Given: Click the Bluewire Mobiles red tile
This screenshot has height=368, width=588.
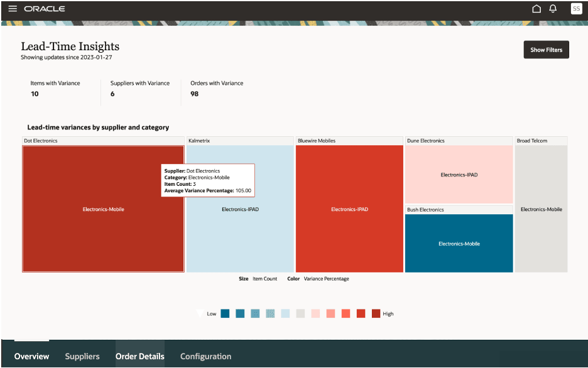Looking at the screenshot, I should tap(349, 209).
